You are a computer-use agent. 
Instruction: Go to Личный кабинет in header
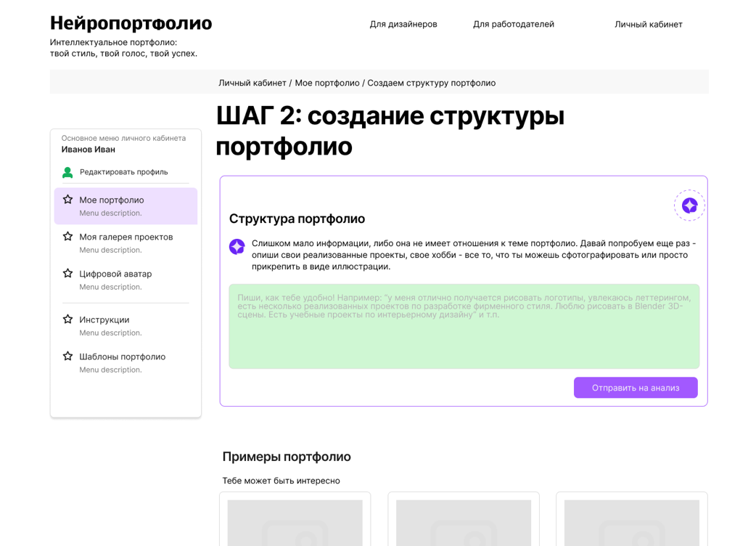coord(649,24)
